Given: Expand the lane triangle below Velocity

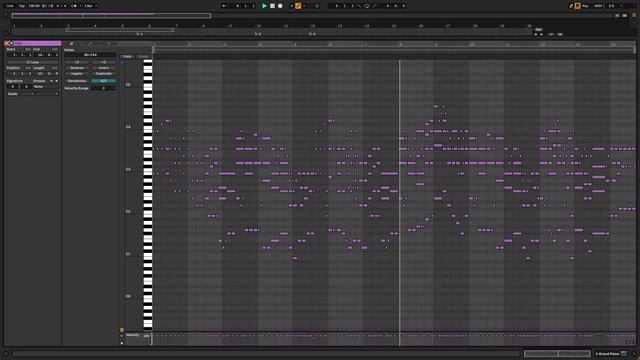Looking at the screenshot, I should [x=122, y=343].
